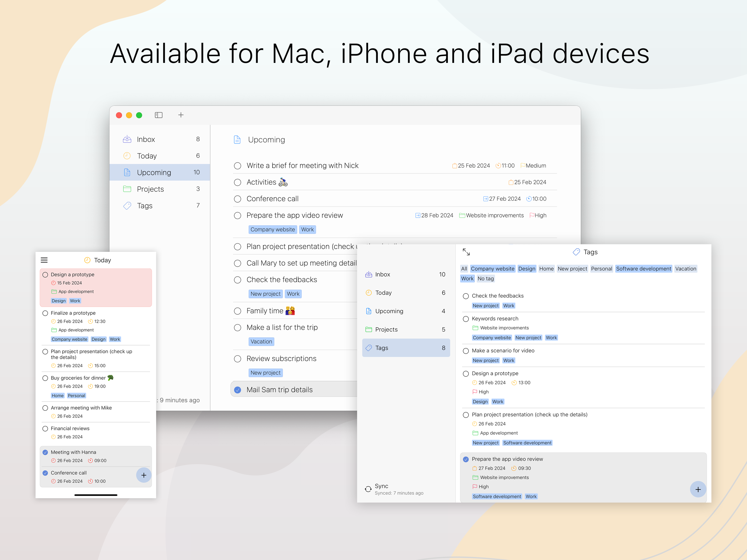747x560 pixels.
Task: Click the 'Company website' tag under app video review
Action: [273, 229]
